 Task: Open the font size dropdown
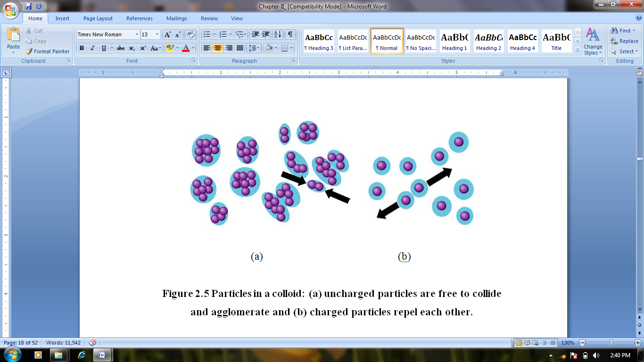157,34
